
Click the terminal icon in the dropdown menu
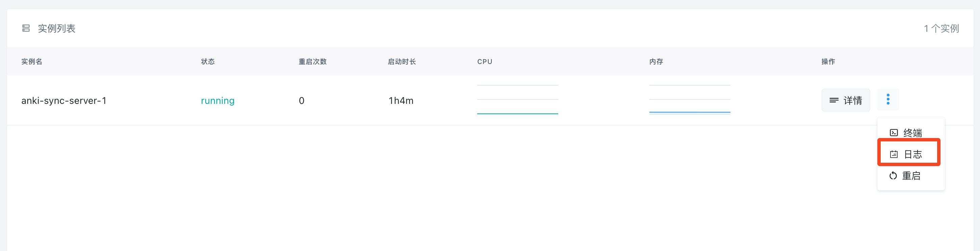click(893, 133)
